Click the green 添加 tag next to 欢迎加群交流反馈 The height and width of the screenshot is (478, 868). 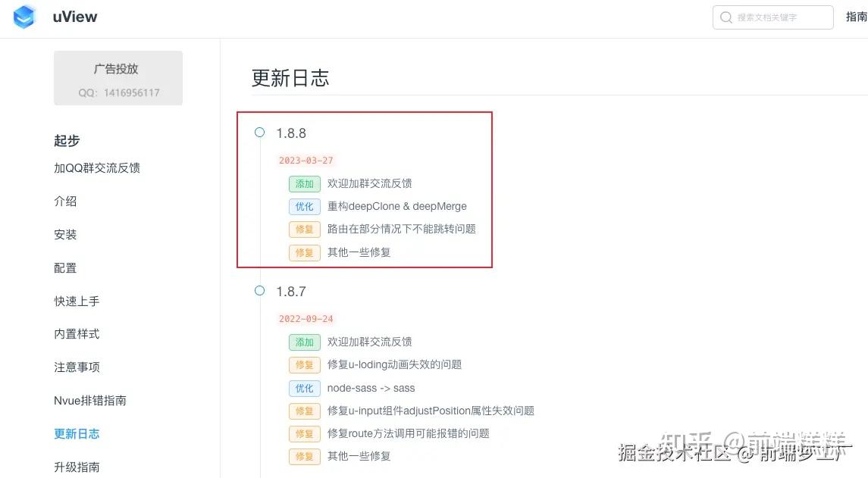[x=304, y=183]
